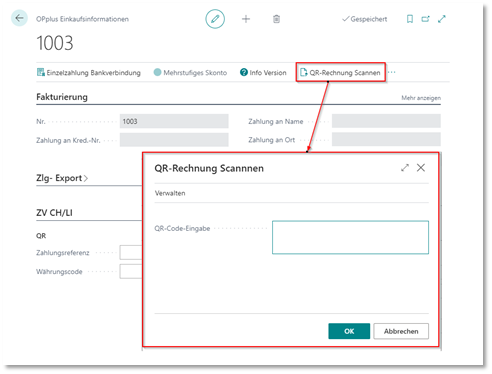
Task: Close the QR-Rechnung Scannnen dialog
Action: 421,168
